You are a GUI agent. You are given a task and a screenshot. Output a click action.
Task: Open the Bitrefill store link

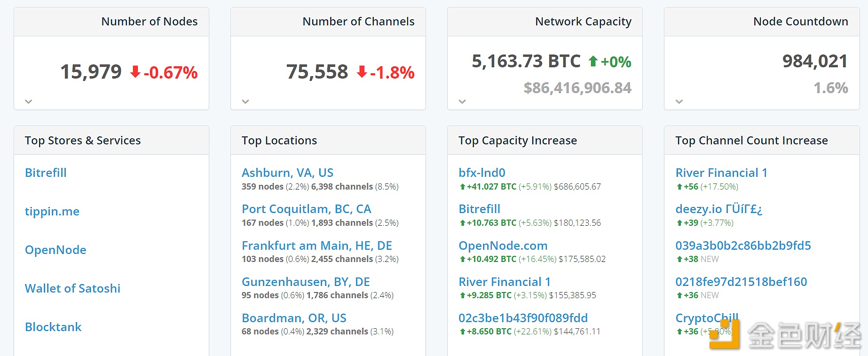(46, 173)
